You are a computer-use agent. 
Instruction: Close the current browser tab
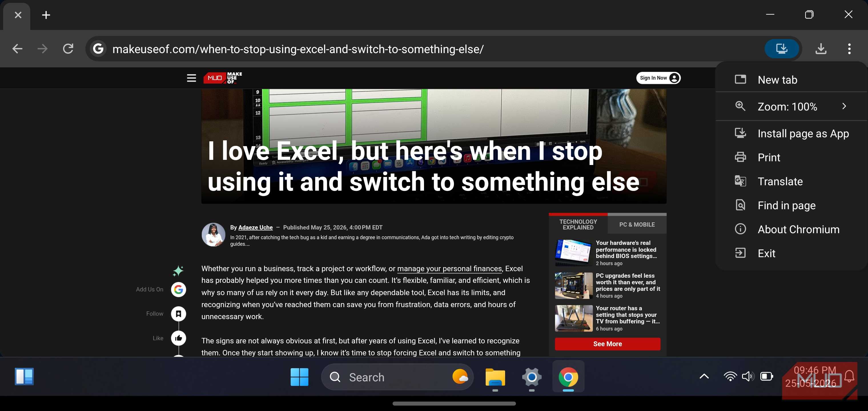coord(18,15)
